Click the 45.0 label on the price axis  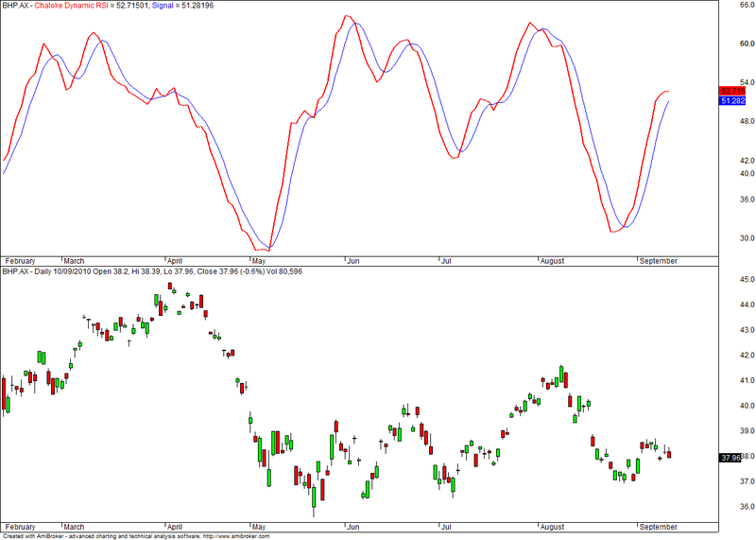747,279
